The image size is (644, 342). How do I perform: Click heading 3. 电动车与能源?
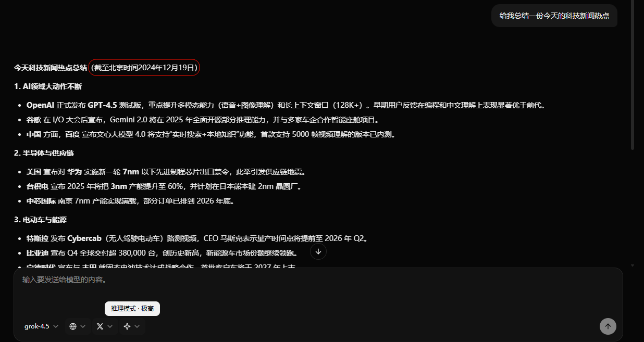40,220
